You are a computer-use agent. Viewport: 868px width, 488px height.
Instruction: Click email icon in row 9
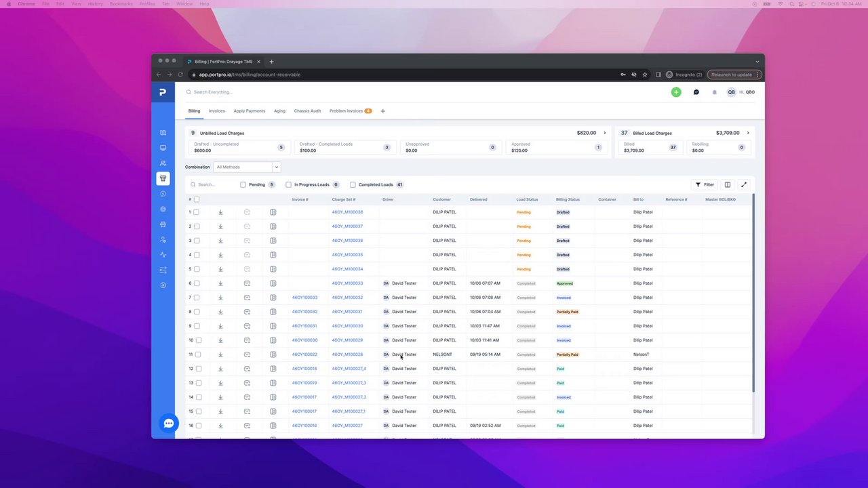point(247,326)
